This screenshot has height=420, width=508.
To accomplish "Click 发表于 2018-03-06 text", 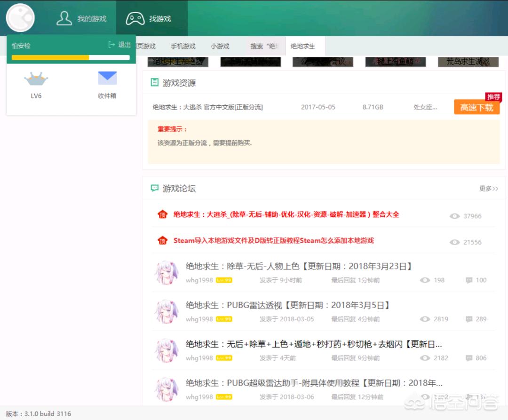I will pos(287,396).
